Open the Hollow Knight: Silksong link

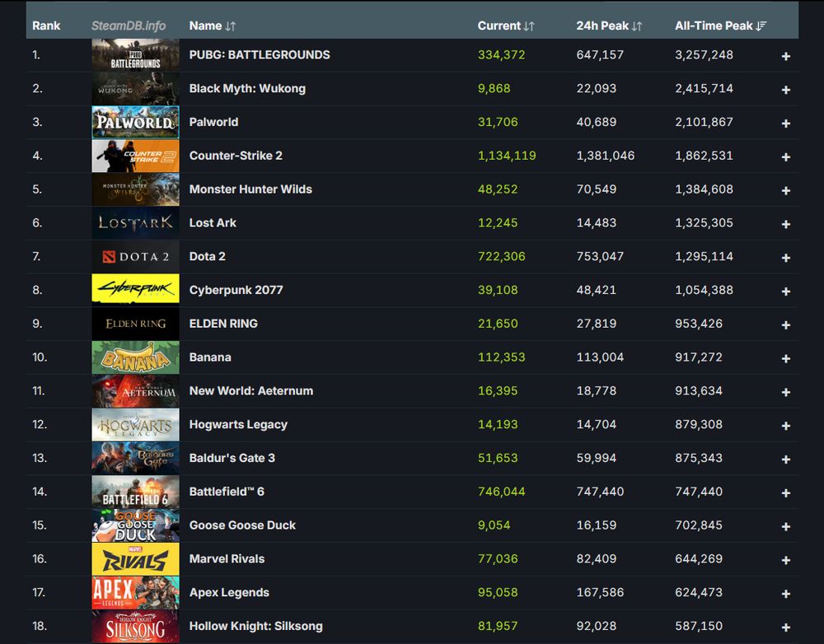(256, 626)
